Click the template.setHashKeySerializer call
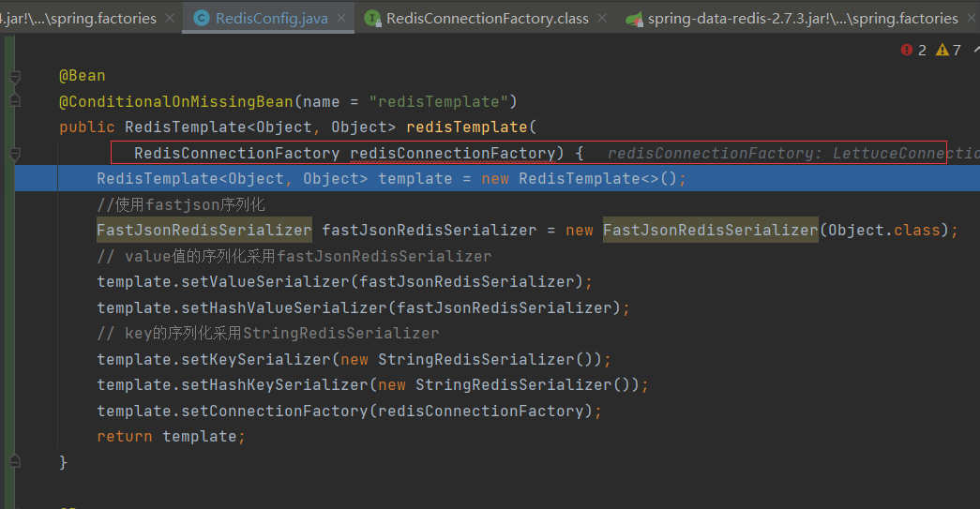The image size is (980, 509). pos(372,384)
